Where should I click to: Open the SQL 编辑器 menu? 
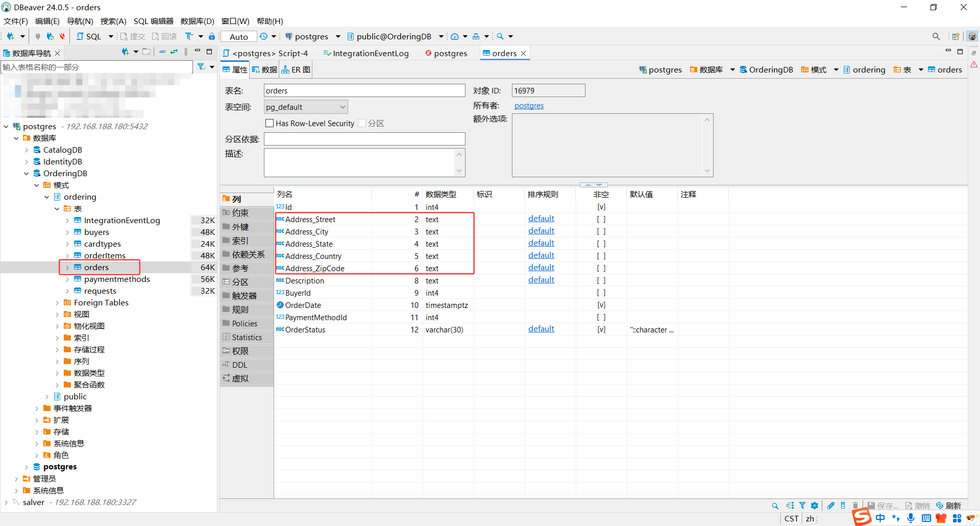pyautogui.click(x=154, y=21)
